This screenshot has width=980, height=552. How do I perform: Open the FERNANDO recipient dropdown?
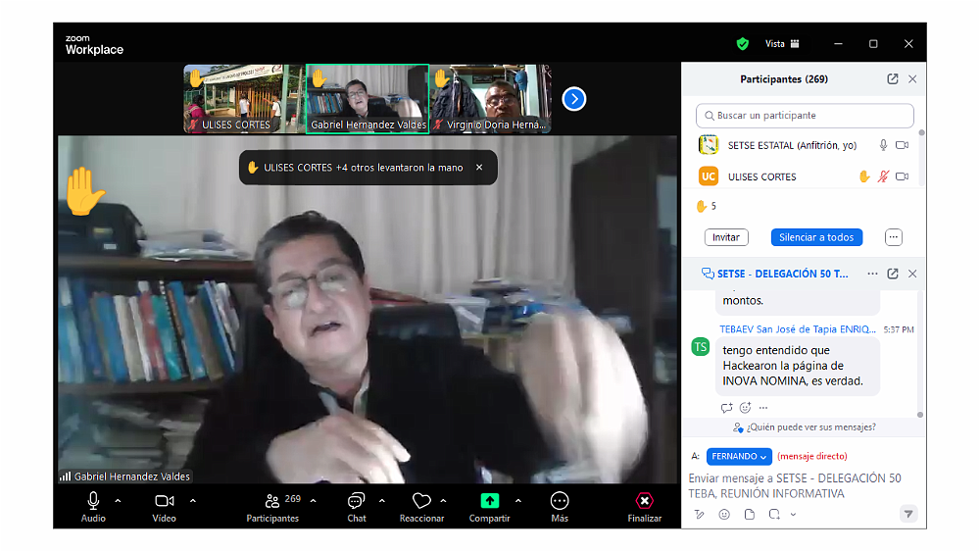point(739,456)
